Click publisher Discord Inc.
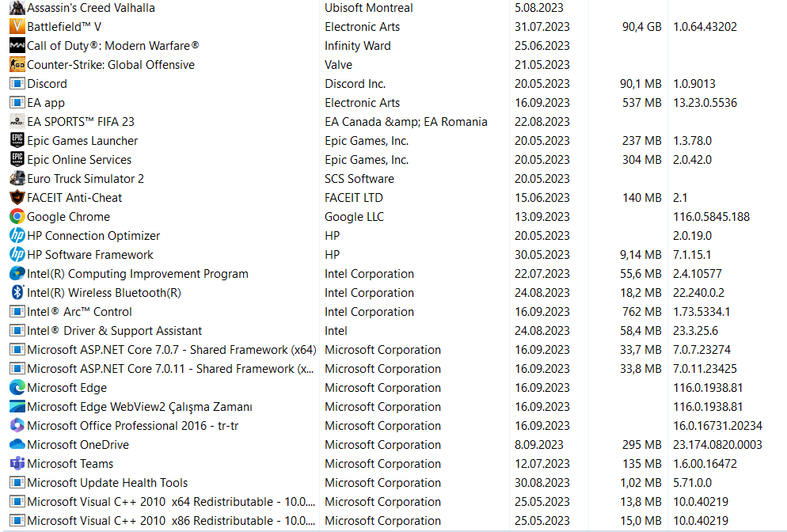The height and width of the screenshot is (532, 787). [355, 83]
